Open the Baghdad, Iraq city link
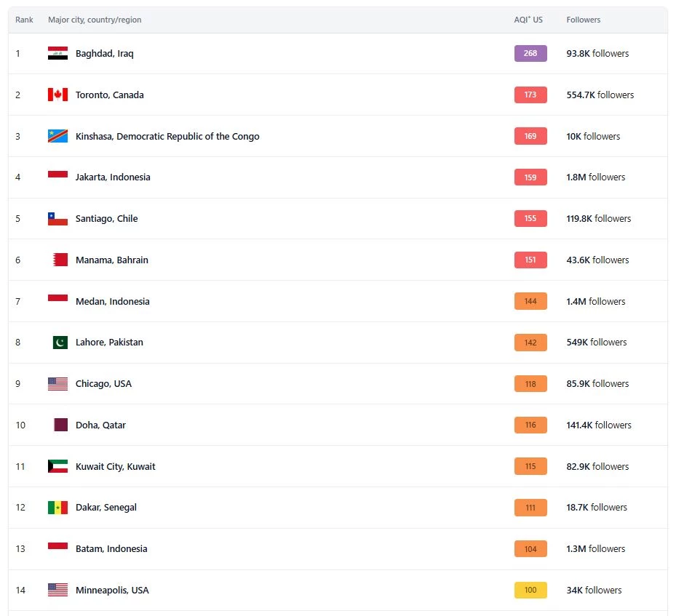 105,53
